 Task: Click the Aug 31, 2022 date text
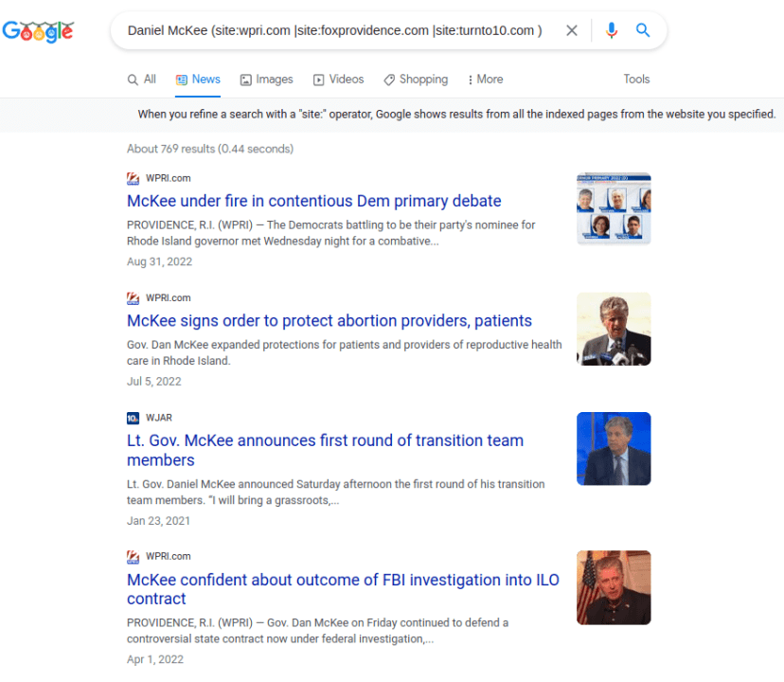[x=159, y=261]
